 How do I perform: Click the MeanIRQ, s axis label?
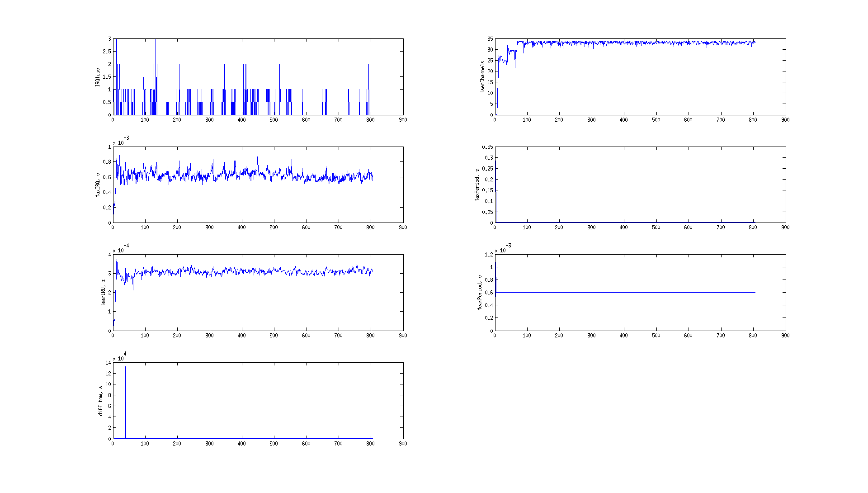coord(103,293)
